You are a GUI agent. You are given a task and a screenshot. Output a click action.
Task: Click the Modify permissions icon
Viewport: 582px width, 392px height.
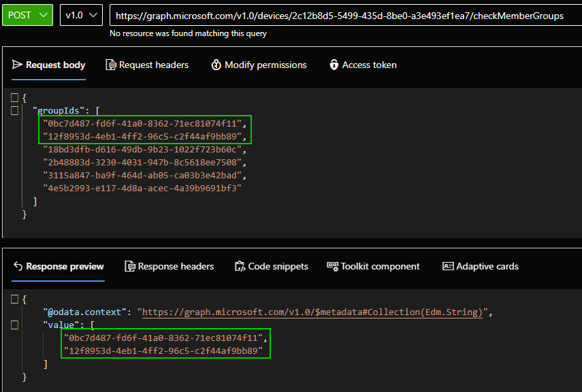tap(216, 65)
